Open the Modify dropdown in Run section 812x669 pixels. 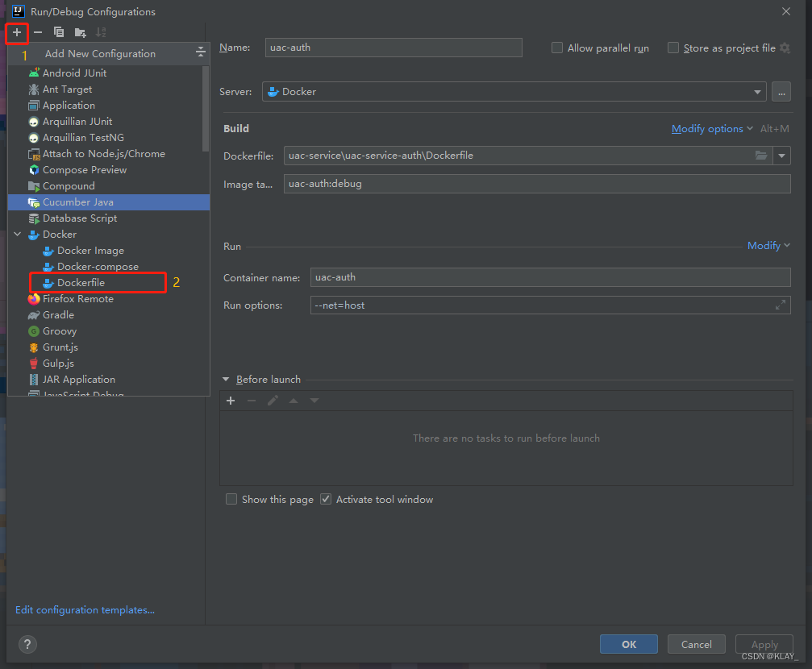point(768,246)
